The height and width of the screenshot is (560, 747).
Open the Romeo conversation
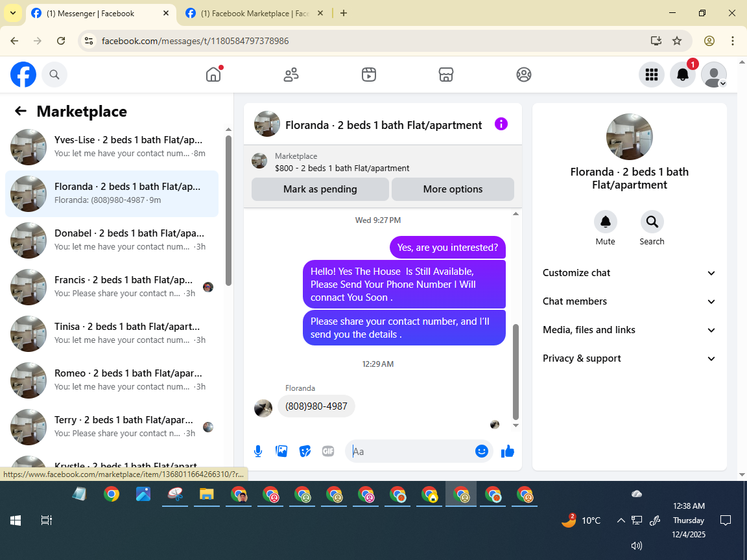tap(112, 380)
